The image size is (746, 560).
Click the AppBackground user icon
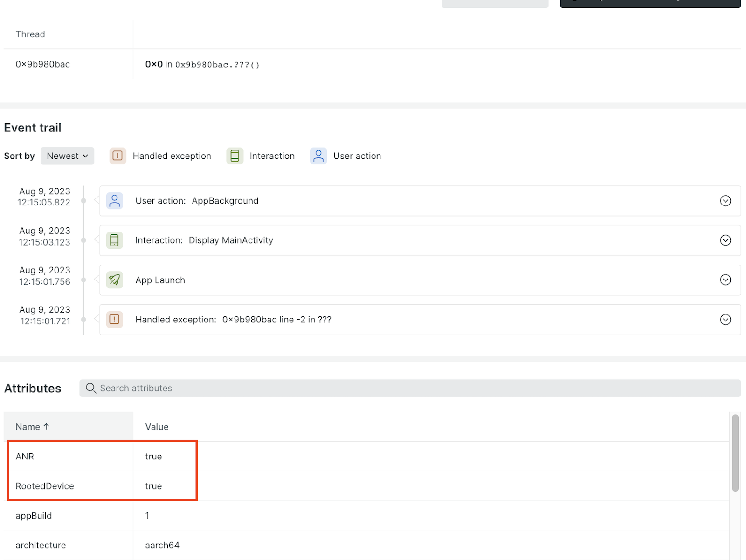pyautogui.click(x=114, y=201)
